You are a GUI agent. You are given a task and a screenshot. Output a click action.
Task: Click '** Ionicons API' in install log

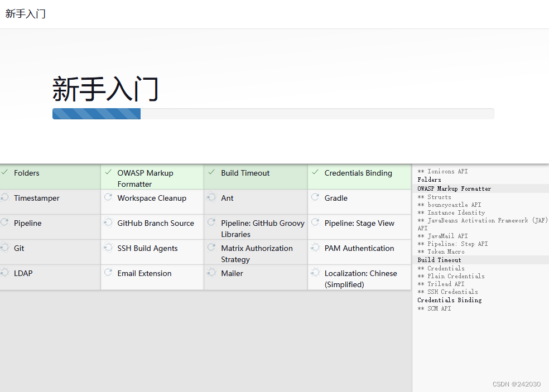[442, 171]
